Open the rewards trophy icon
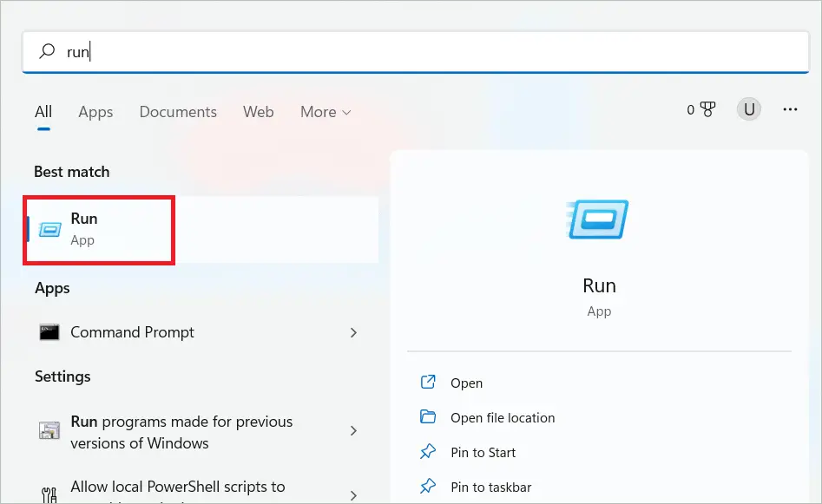Screen dimensions: 822x504 coord(707,109)
